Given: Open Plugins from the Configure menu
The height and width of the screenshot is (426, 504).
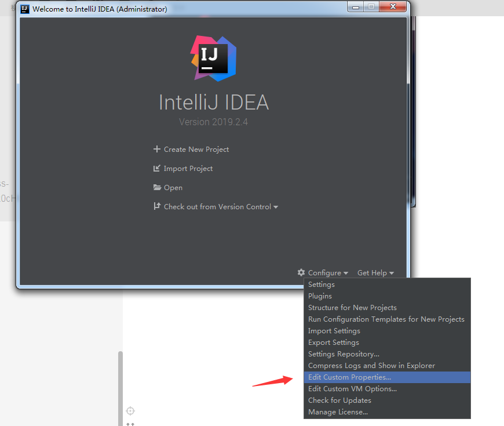Looking at the screenshot, I should (319, 296).
